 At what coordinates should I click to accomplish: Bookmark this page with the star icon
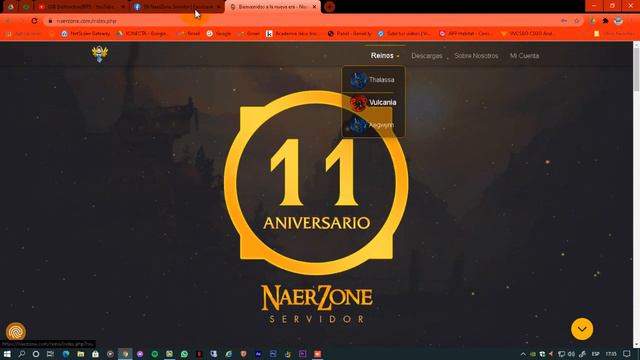pyautogui.click(x=576, y=21)
